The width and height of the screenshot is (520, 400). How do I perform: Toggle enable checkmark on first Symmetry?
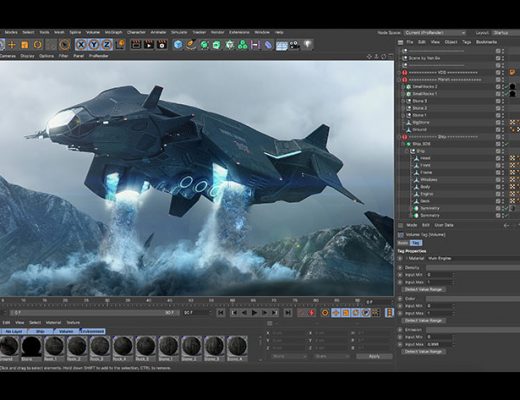(x=507, y=208)
